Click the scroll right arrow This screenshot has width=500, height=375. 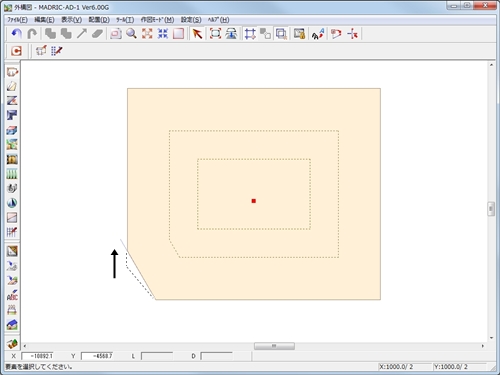(483, 346)
